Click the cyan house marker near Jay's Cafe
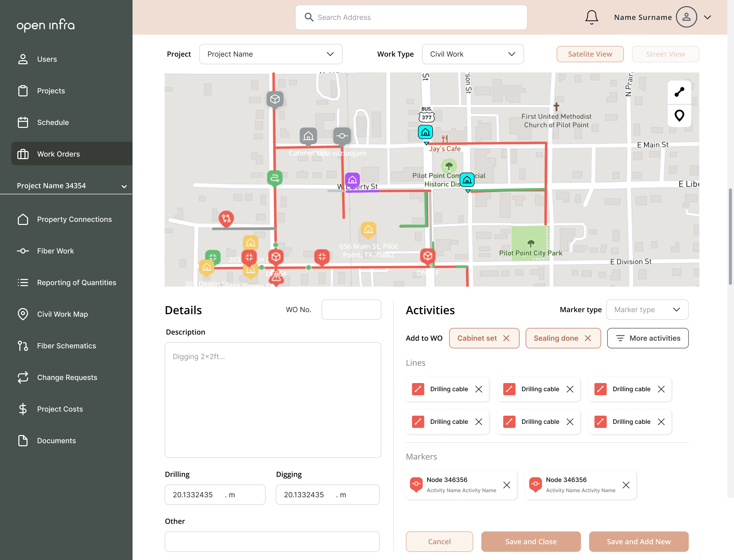Image resolution: width=734 pixels, height=560 pixels. click(425, 132)
